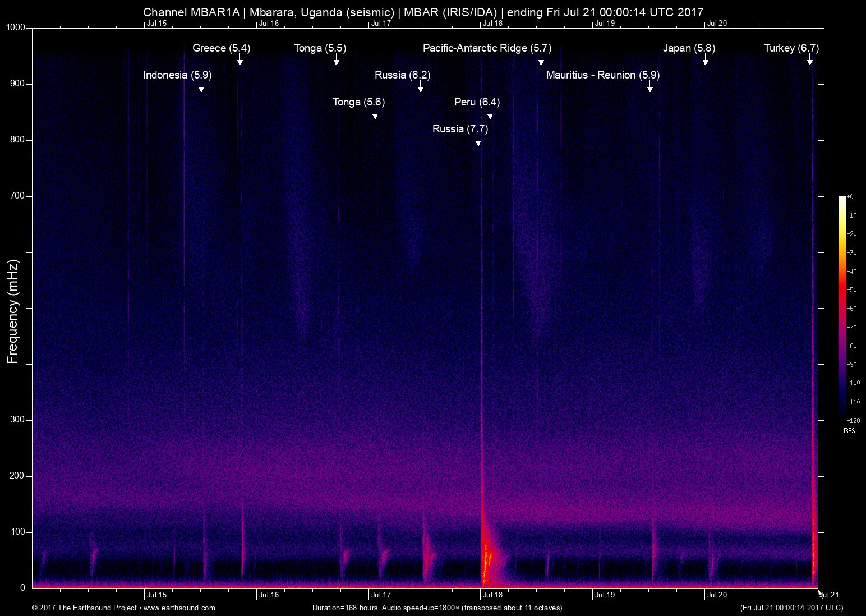Image resolution: width=866 pixels, height=616 pixels.
Task: Click the arrow below Russia (7.7)
Action: [x=478, y=141]
